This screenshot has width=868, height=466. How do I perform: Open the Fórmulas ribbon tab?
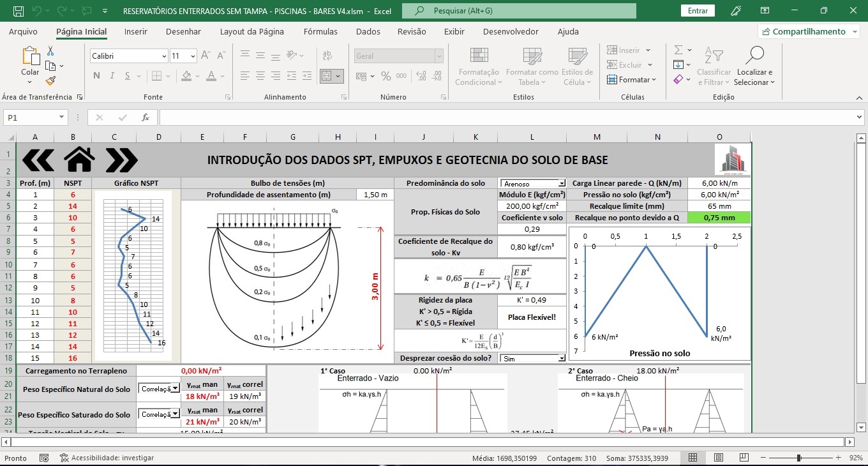click(320, 31)
